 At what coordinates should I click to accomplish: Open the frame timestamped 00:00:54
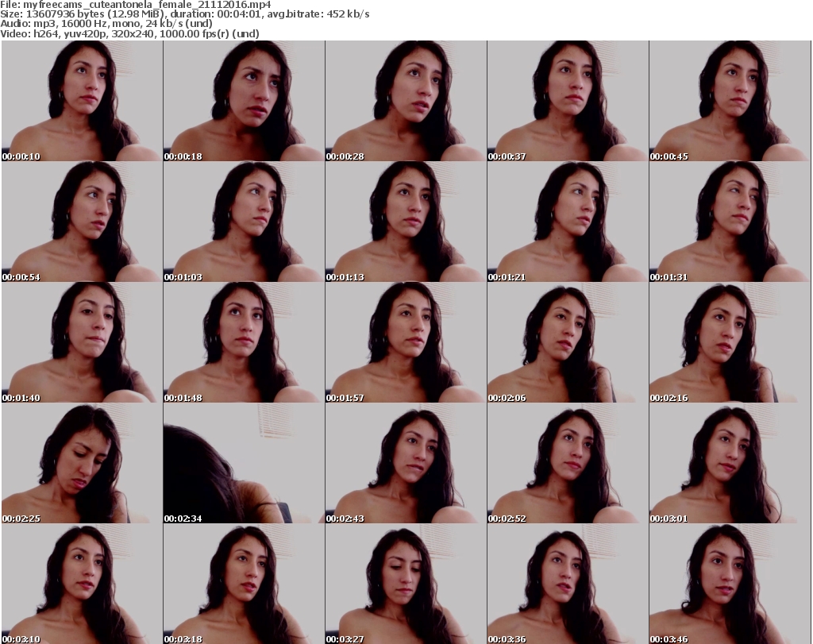pos(82,222)
